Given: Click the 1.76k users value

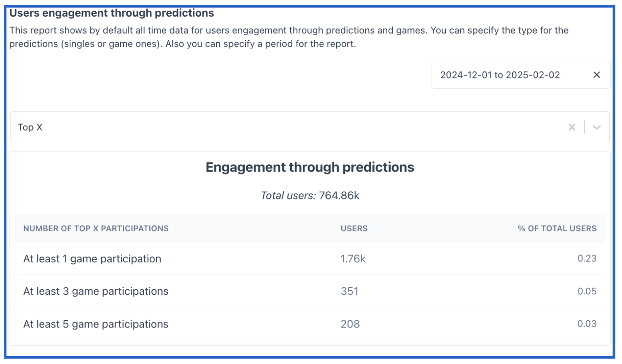Looking at the screenshot, I should click(353, 259).
